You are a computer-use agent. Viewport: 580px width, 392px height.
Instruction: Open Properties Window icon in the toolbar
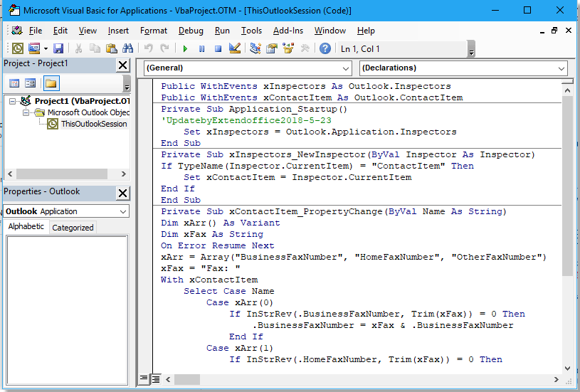point(272,48)
